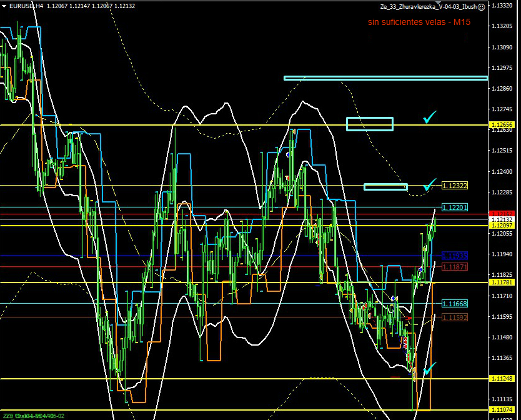Click the yellow 1.11781 price scale tag

[x=502, y=282]
